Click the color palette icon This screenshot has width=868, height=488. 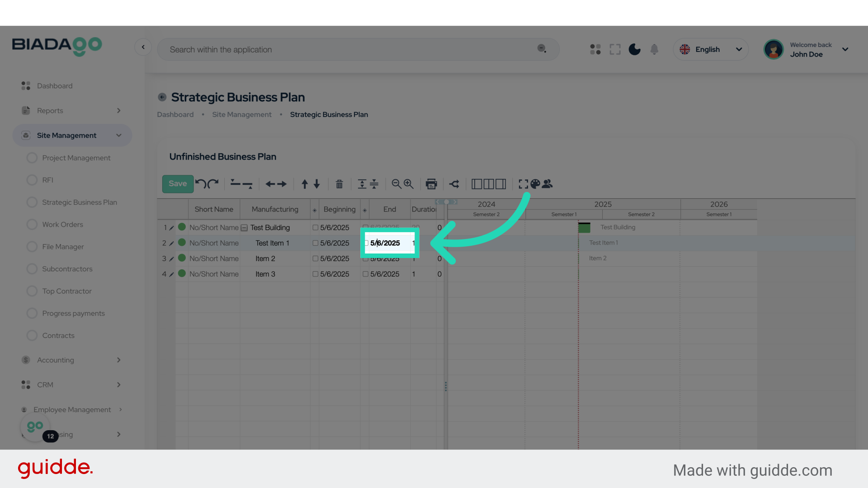(535, 184)
